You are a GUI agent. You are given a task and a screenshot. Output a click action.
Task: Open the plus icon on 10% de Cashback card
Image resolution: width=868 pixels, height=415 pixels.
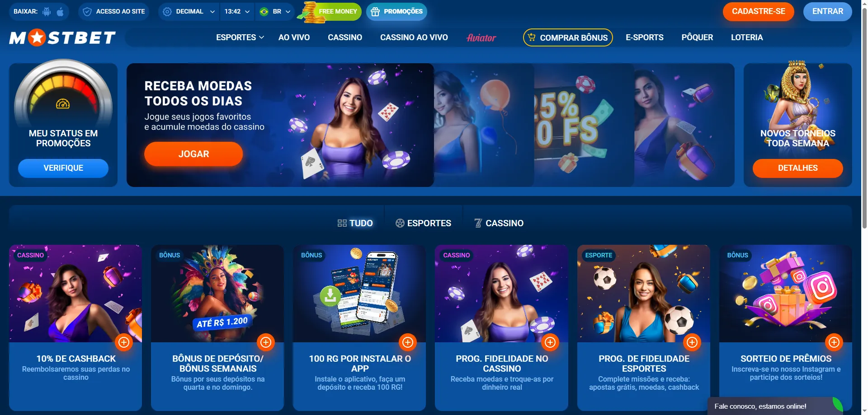pyautogui.click(x=124, y=342)
